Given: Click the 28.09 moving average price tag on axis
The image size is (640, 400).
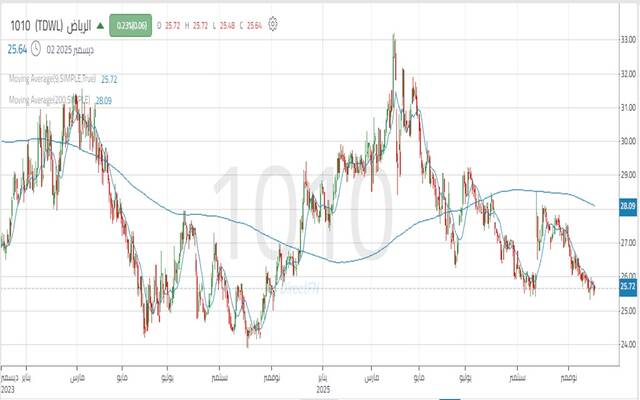Looking at the screenshot, I should (628, 206).
